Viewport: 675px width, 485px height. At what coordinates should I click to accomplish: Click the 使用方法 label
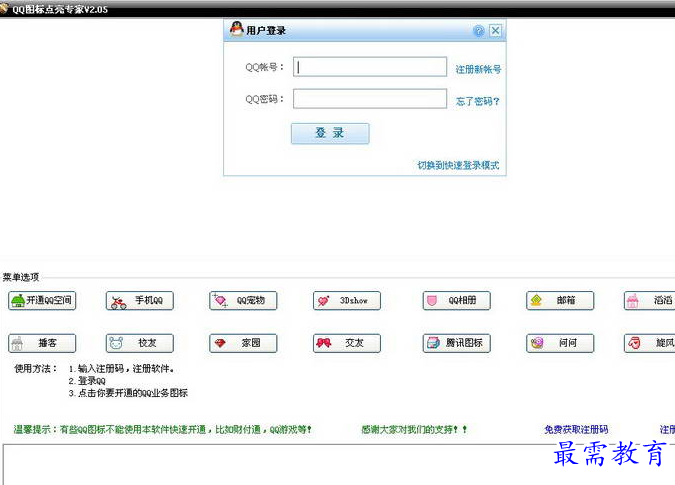pyautogui.click(x=35, y=368)
